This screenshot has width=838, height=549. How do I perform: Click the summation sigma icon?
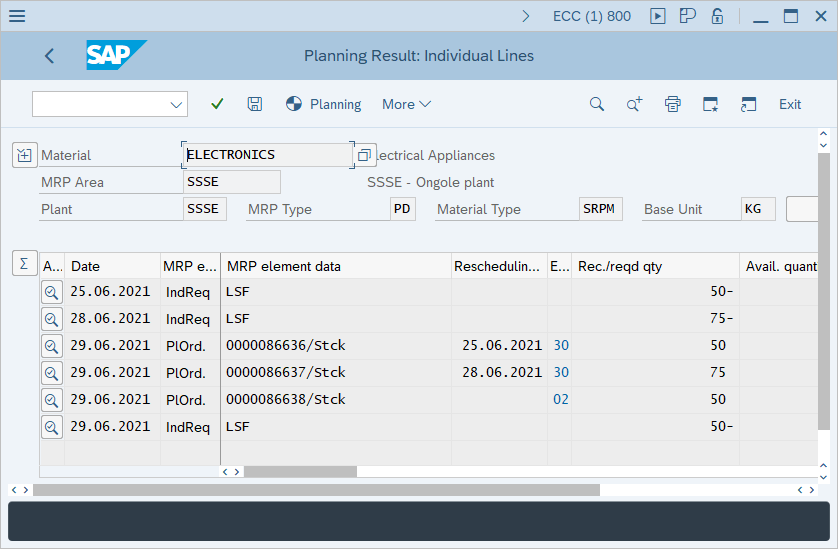point(23,263)
